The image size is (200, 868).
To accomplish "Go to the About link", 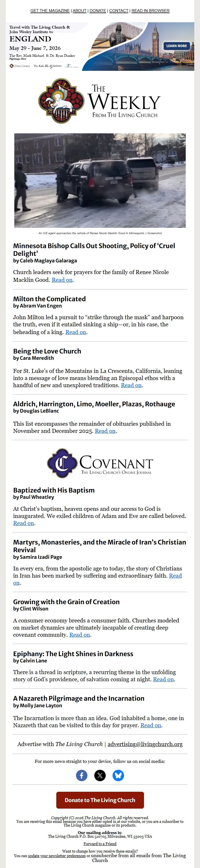I will [x=80, y=11].
